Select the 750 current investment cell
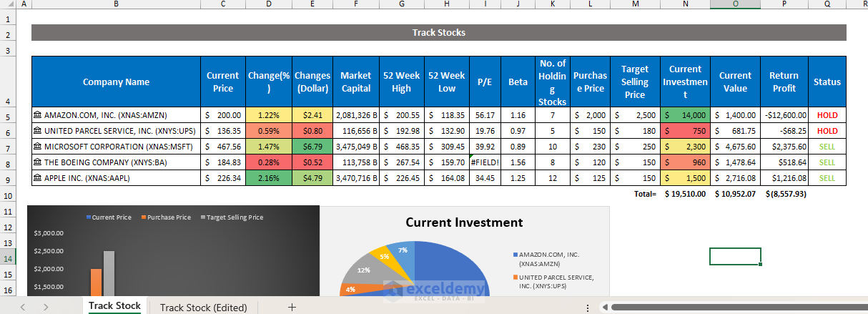868x314 pixels. click(x=685, y=131)
